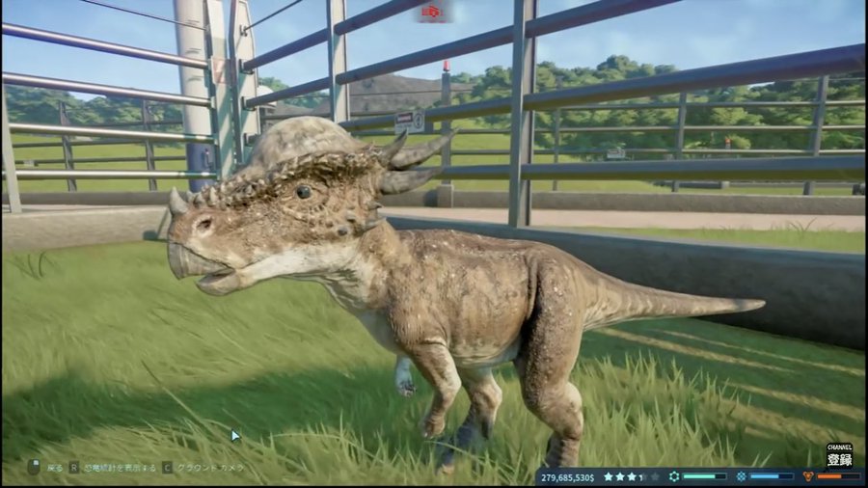868x488 pixels.
Task: Select the 戻る back label
Action: tap(55, 468)
